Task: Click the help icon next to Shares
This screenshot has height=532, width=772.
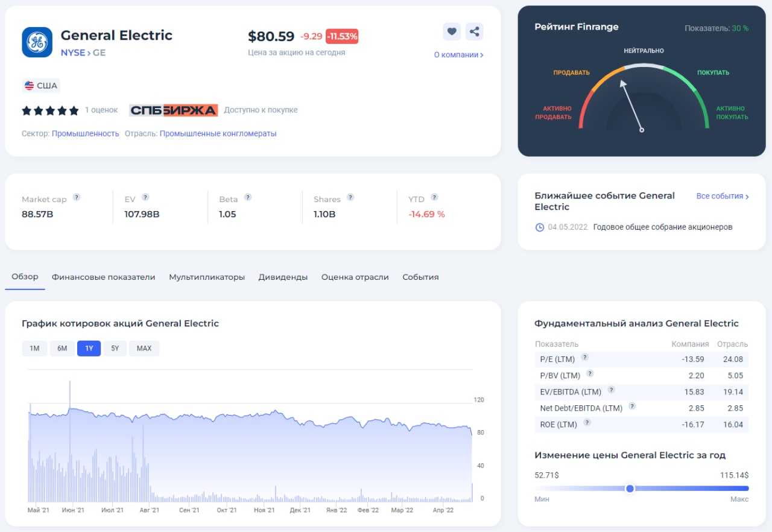Action: pyautogui.click(x=350, y=197)
